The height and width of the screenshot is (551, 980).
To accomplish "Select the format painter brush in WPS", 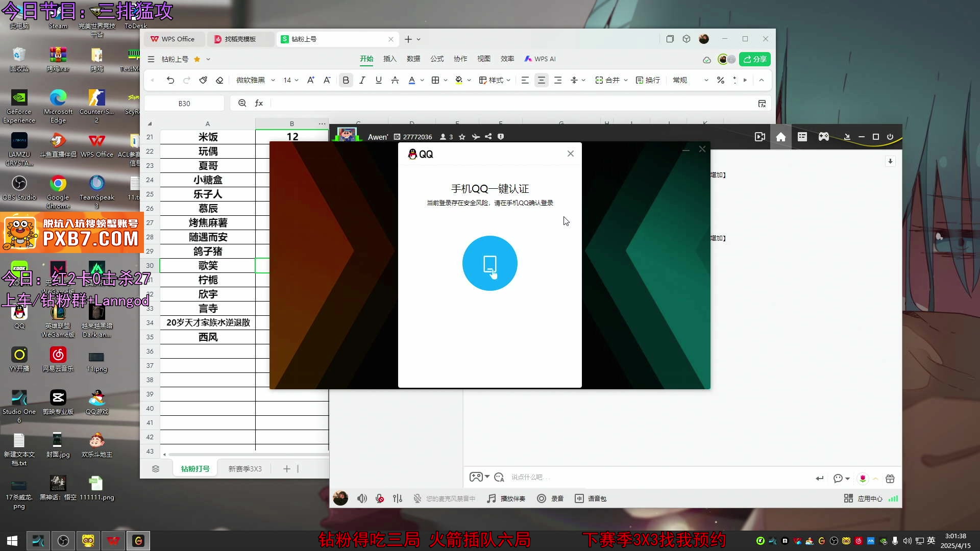I will tap(203, 80).
